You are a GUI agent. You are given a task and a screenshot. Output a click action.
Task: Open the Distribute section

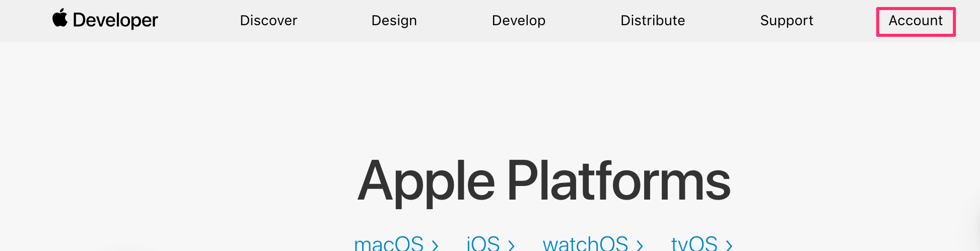(653, 21)
